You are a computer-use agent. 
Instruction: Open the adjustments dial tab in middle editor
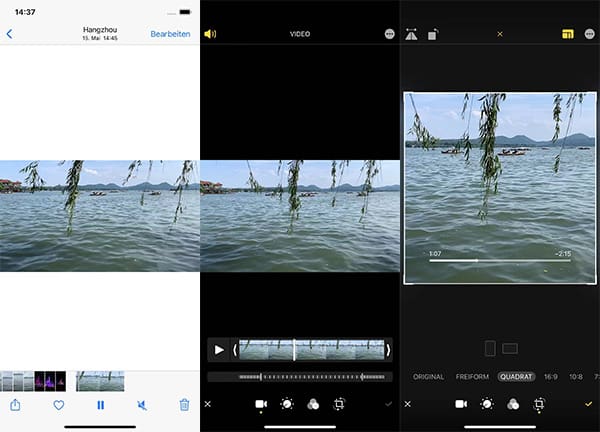287,404
